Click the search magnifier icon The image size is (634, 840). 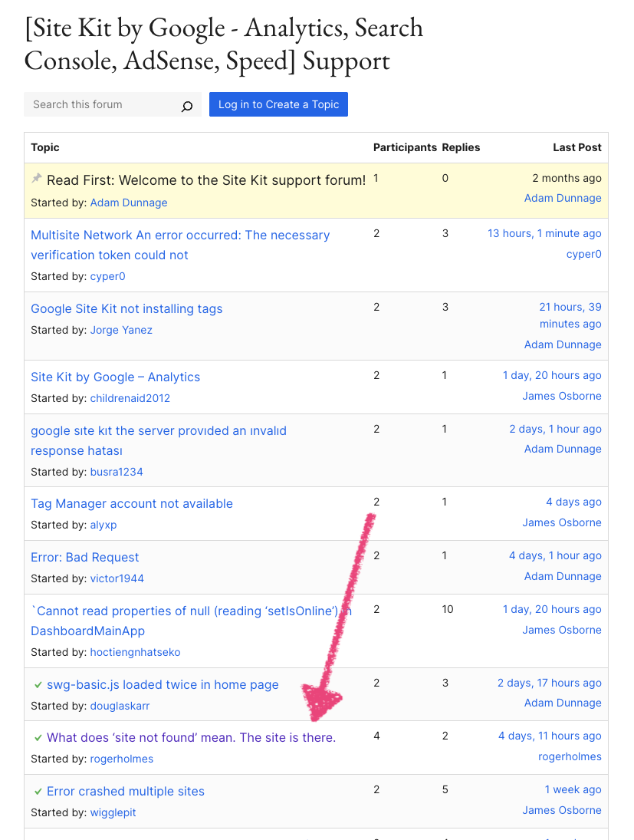186,106
